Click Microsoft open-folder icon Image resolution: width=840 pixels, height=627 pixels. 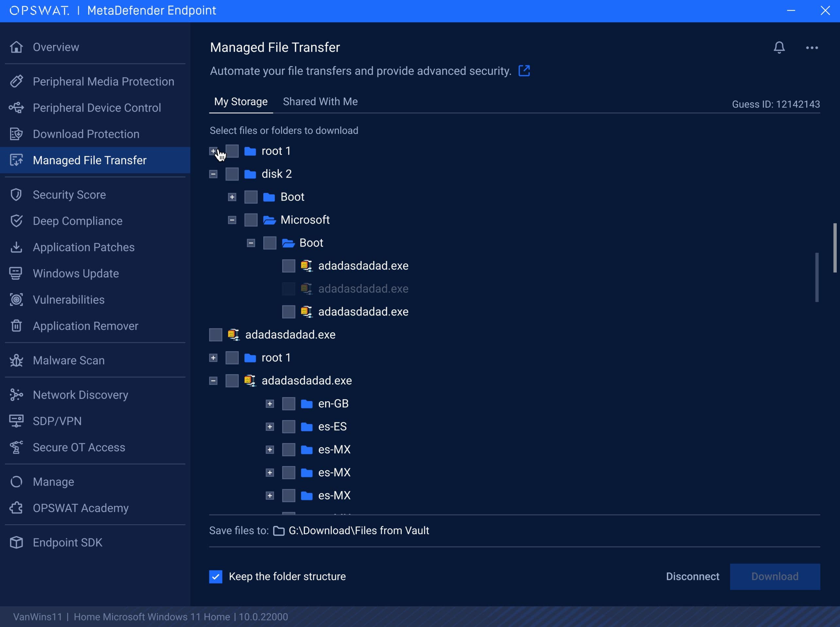(x=269, y=220)
